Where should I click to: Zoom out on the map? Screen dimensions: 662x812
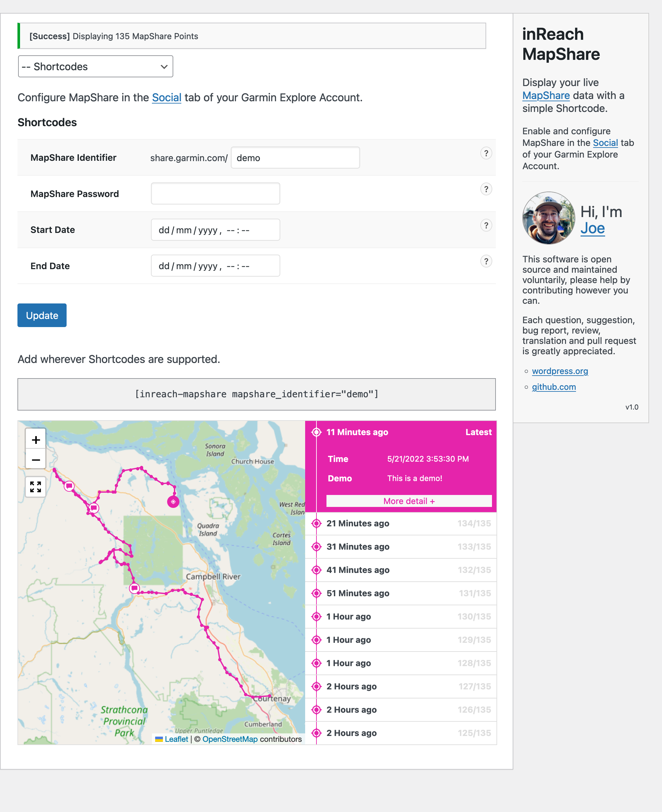(36, 459)
